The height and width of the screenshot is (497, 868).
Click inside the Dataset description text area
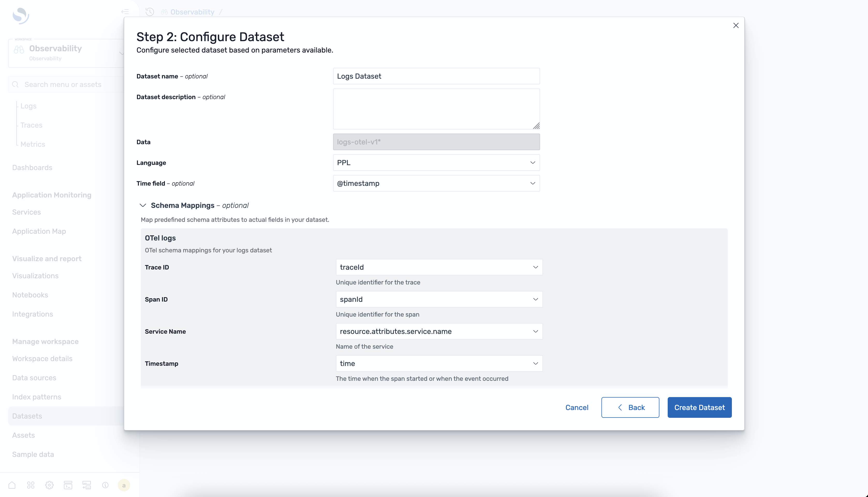point(436,109)
